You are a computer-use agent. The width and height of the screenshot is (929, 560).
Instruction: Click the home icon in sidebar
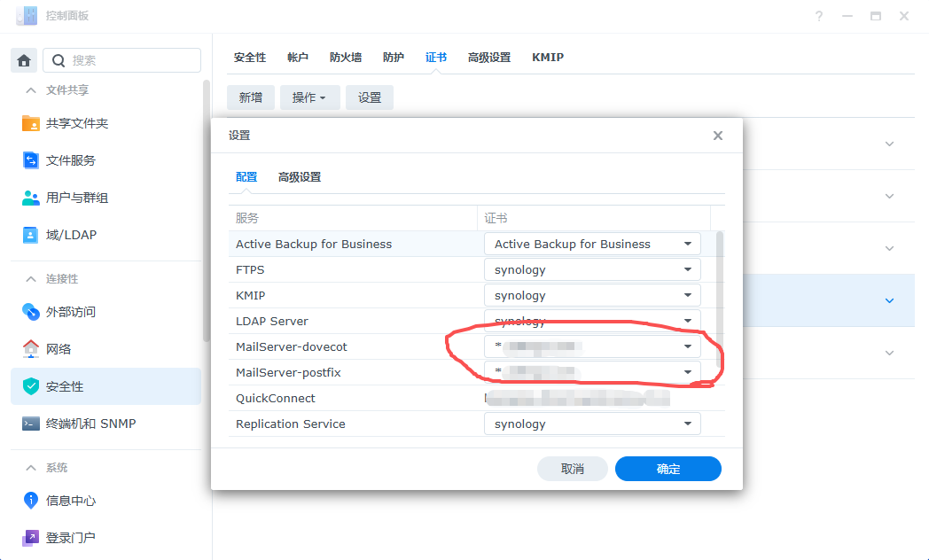tap(24, 60)
